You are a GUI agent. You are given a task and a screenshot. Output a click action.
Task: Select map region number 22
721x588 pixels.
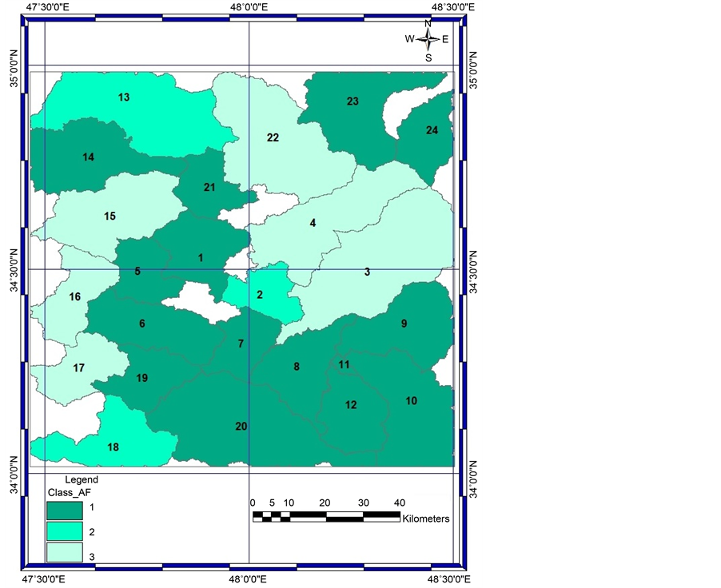[x=273, y=137]
